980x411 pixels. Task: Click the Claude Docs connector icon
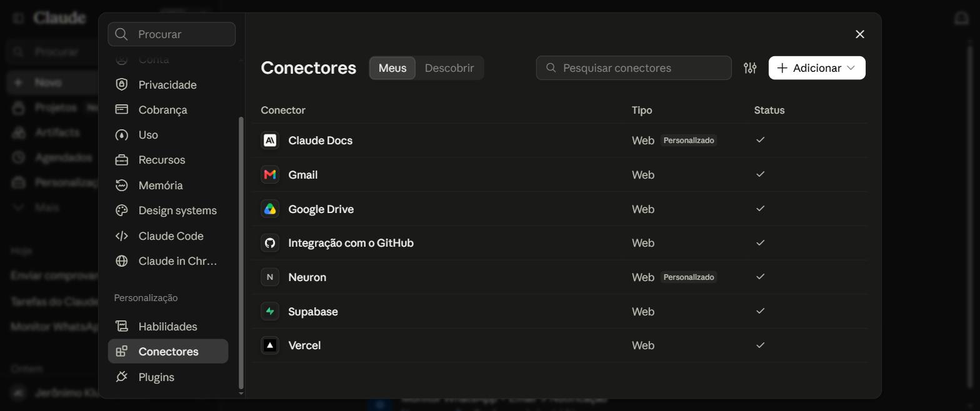(x=270, y=141)
